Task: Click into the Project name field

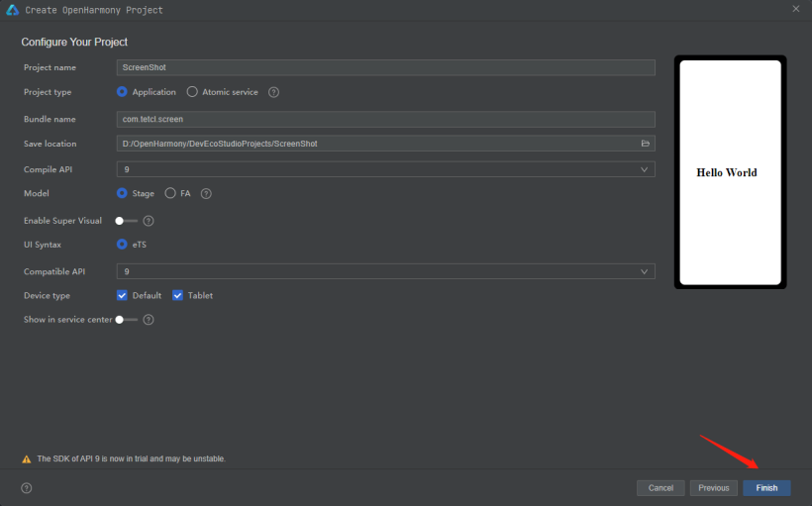Action: pyautogui.click(x=385, y=67)
